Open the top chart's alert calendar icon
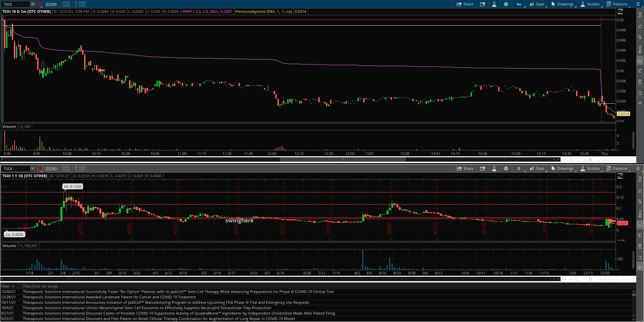This screenshot has height=322, width=644. point(482,4)
